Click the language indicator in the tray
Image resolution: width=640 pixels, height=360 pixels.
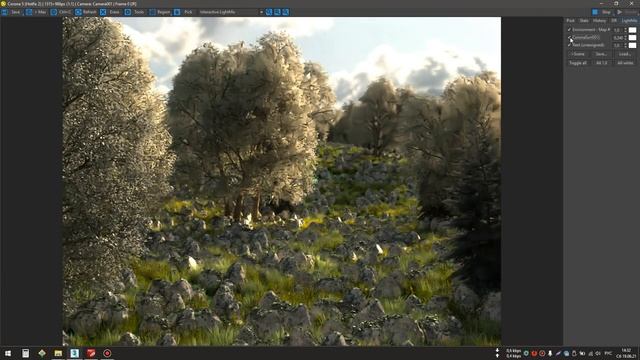608,353
